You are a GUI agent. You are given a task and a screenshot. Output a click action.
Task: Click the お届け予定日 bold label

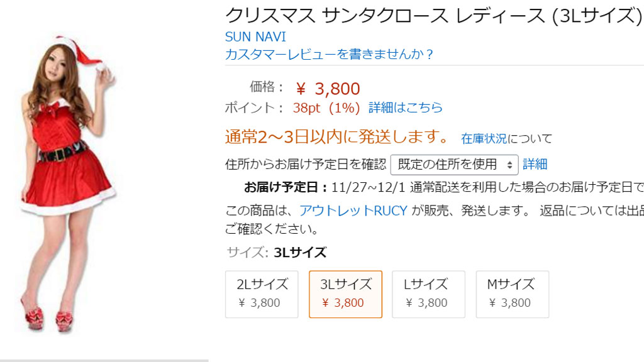click(286, 187)
